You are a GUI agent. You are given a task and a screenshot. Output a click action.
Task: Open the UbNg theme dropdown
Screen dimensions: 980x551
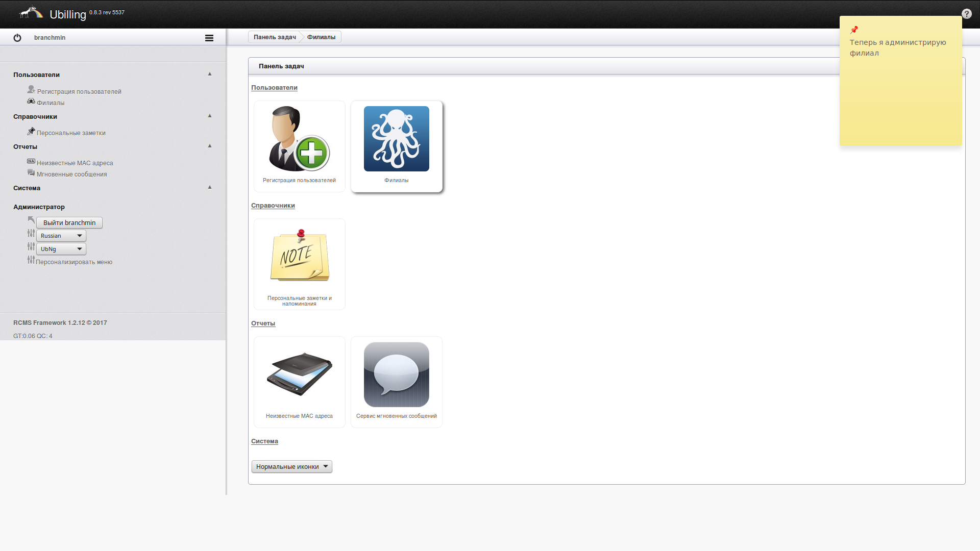[61, 249]
